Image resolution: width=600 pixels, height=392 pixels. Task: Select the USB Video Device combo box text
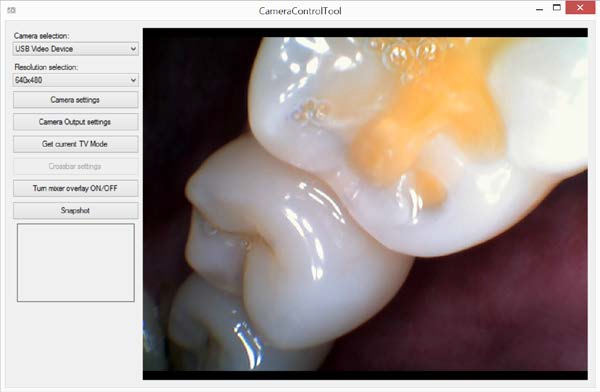click(44, 49)
